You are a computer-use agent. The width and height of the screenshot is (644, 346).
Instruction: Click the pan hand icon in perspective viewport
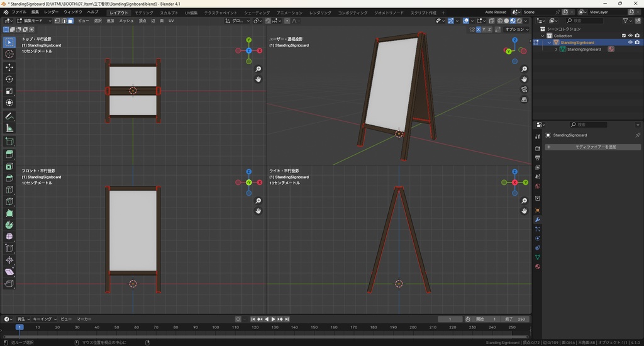[525, 79]
